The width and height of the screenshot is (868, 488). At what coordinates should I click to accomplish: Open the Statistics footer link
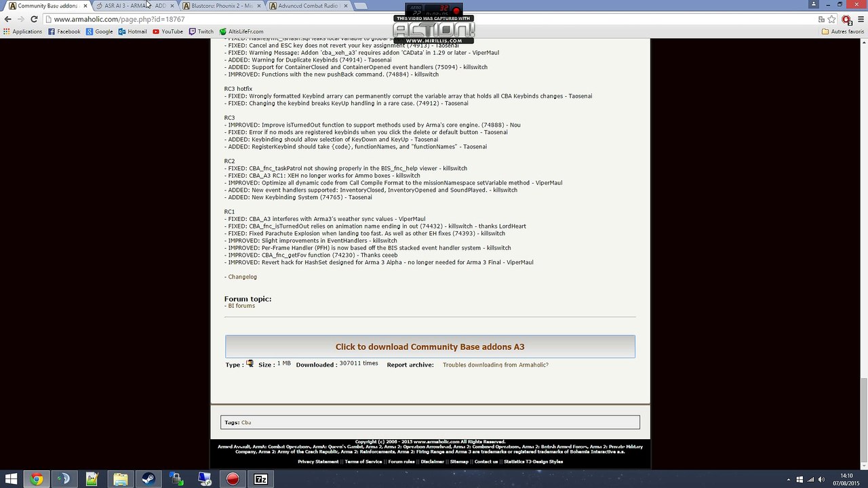514,462
